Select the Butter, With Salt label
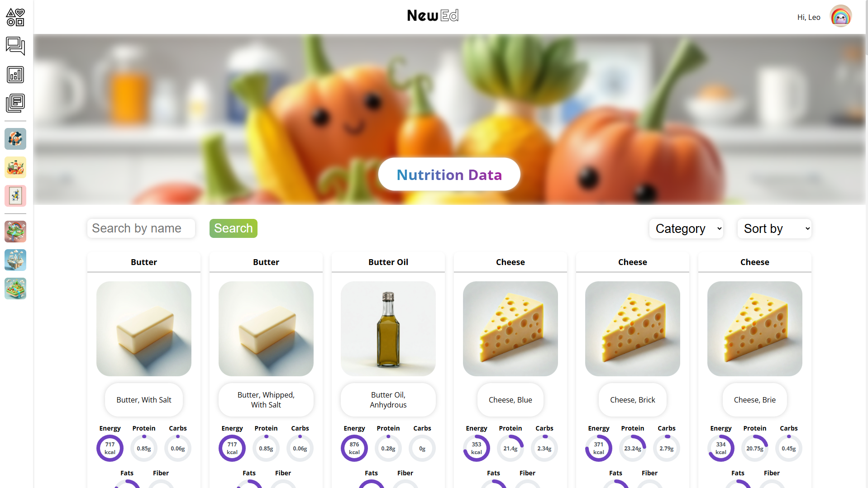 pyautogui.click(x=143, y=399)
